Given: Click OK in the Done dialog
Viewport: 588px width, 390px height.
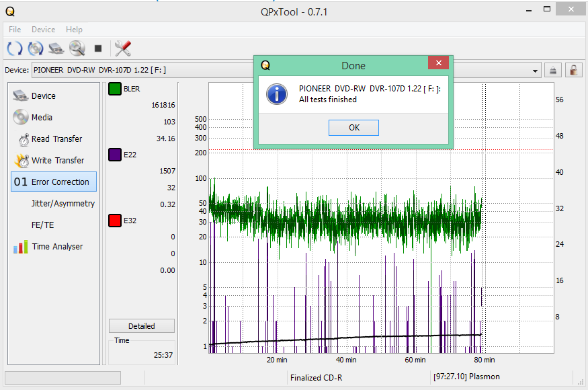Looking at the screenshot, I should (353, 128).
